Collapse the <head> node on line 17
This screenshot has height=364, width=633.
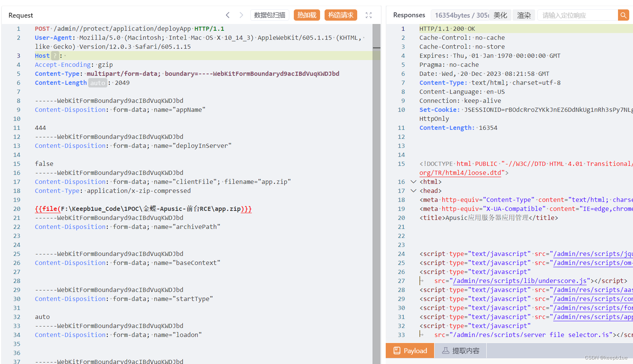pyautogui.click(x=413, y=191)
